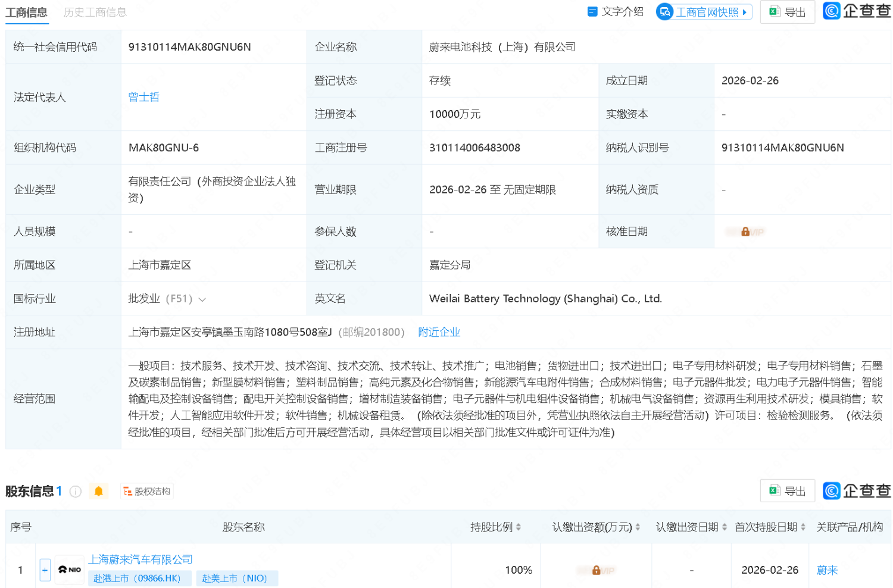Toggle sort on 持股比例 column
This screenshot has height=588, width=893.
point(519,527)
